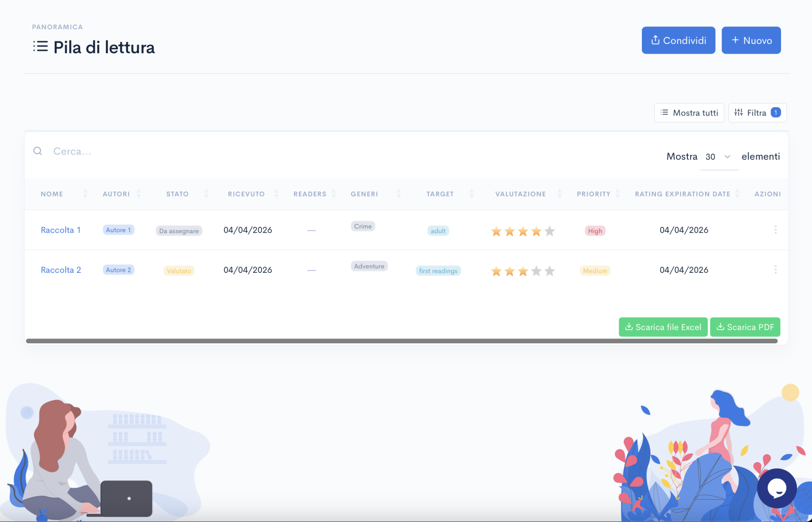Download with Scarica PDF button

coord(745,327)
